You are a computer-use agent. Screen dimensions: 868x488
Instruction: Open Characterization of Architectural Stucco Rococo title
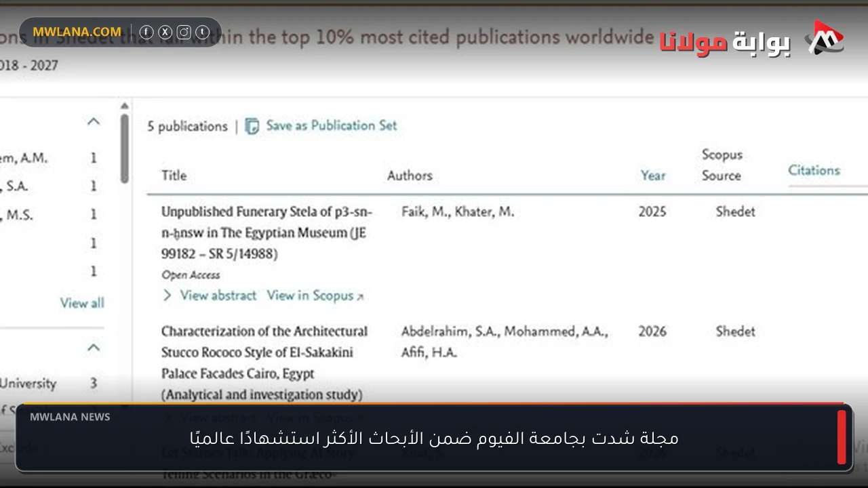point(264,363)
